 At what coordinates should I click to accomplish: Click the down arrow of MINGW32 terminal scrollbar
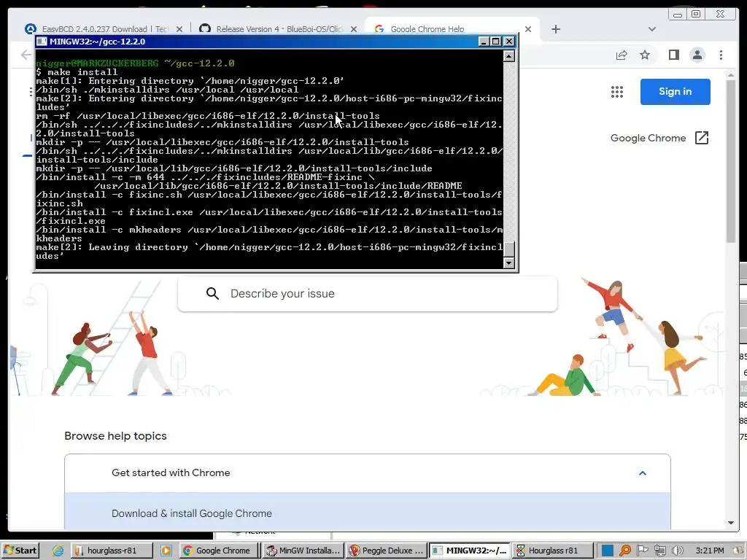(x=508, y=262)
